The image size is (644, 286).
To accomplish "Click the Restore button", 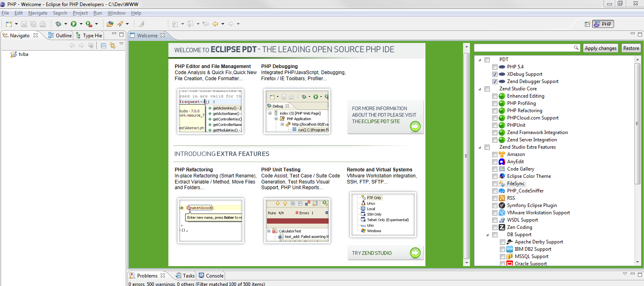I will 631,48.
